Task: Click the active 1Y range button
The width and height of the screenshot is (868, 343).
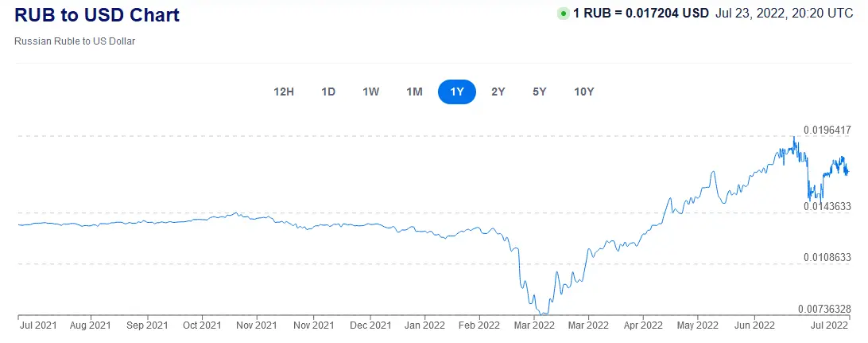Action: point(457,92)
